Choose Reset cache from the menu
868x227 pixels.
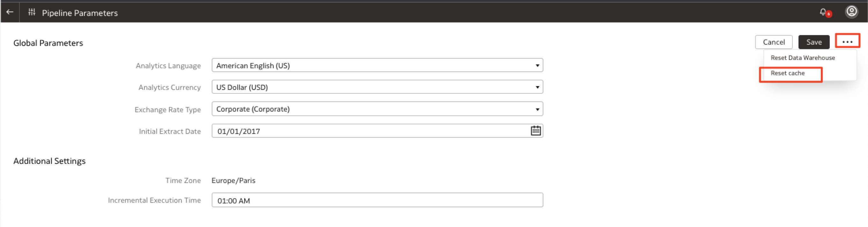click(x=787, y=73)
